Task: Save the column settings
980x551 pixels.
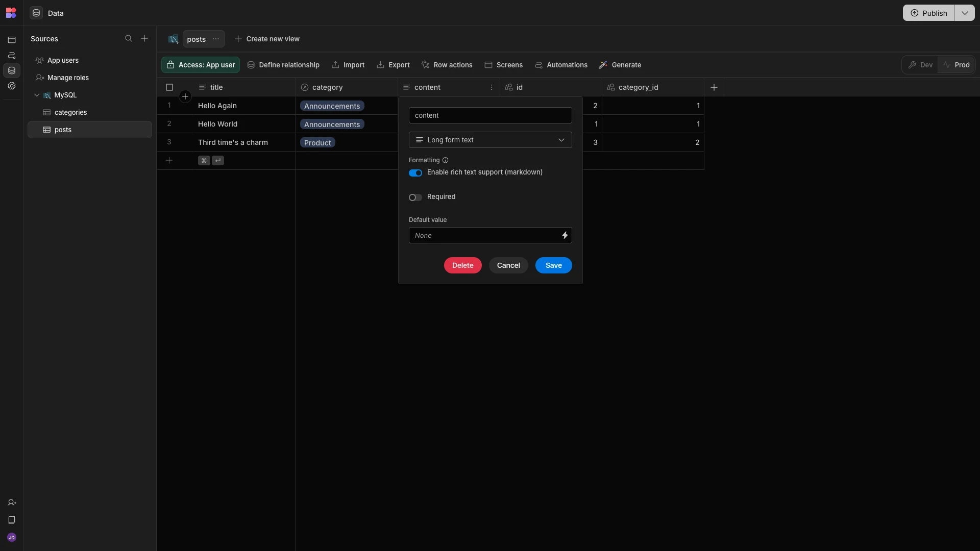Action: pyautogui.click(x=553, y=265)
